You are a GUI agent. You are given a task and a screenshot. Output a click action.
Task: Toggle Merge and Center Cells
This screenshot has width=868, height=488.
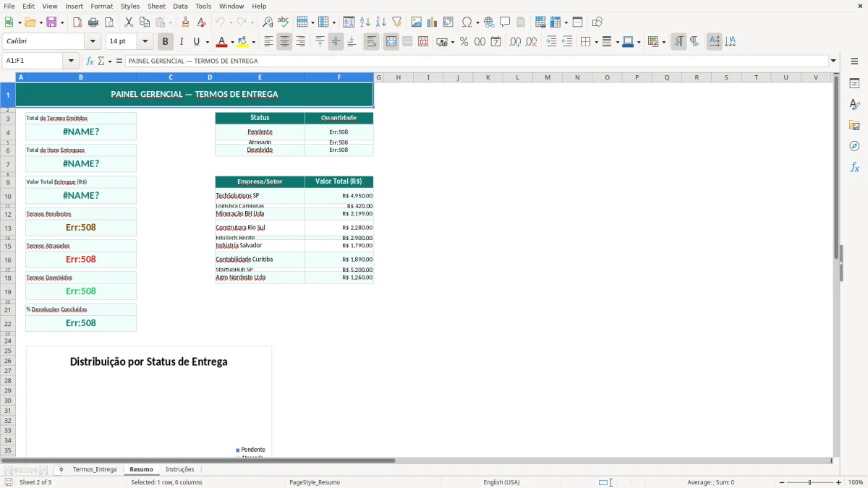391,42
